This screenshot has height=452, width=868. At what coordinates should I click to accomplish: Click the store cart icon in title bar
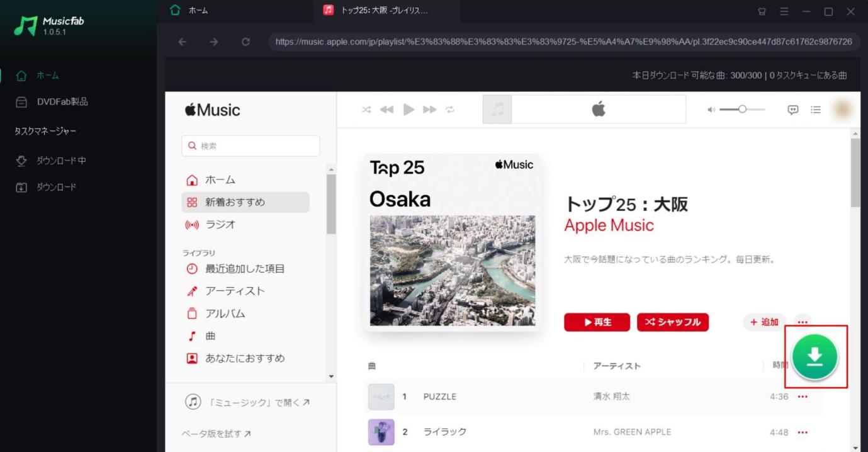(762, 11)
